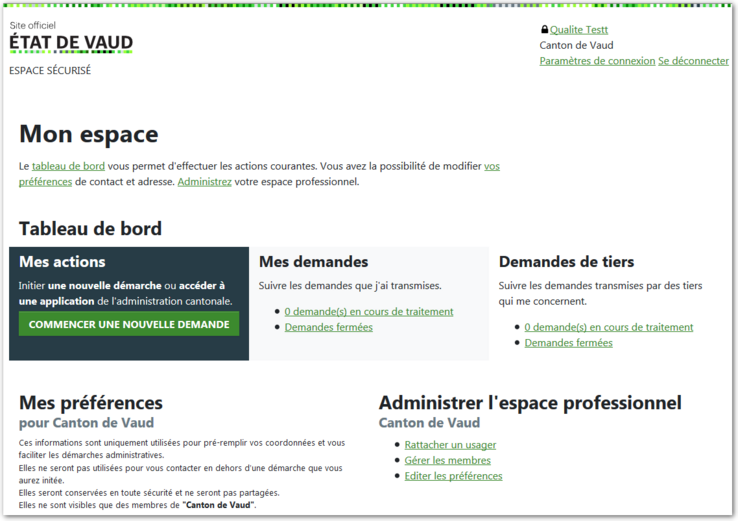Screen dimensions: 738x521
Task: Click the 'Administrez' link in intro text
Action: [204, 182]
